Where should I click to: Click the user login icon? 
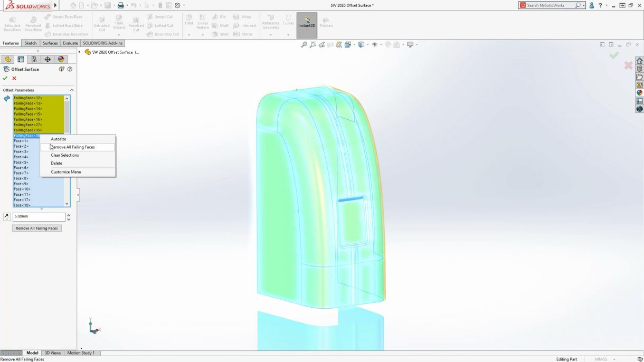pos(591,5)
